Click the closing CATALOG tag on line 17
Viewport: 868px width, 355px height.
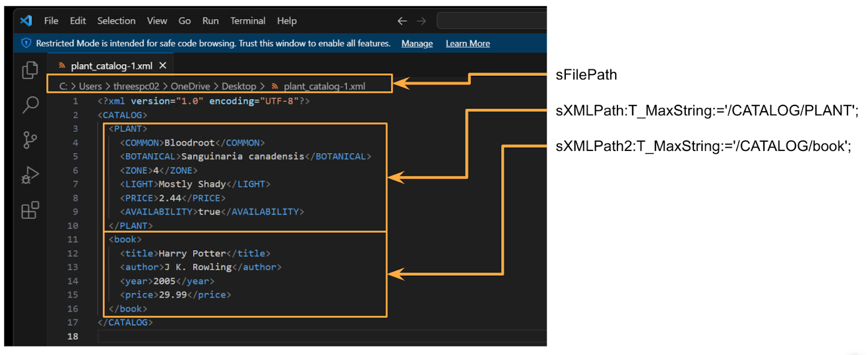pos(125,322)
